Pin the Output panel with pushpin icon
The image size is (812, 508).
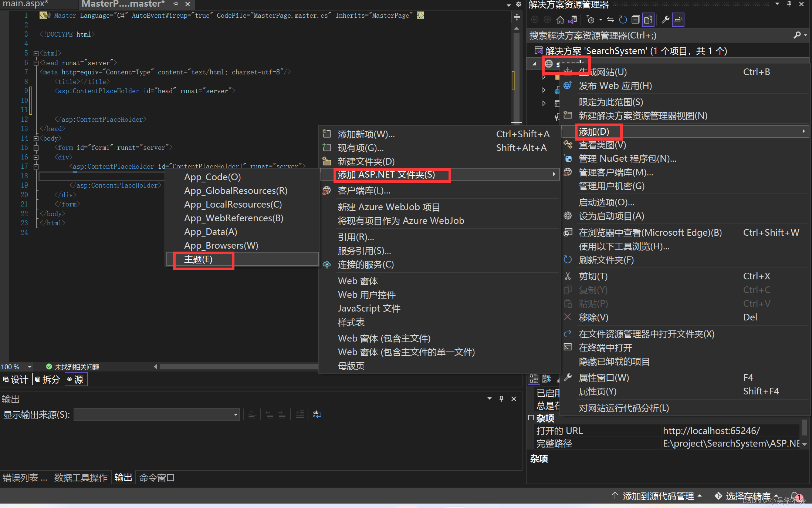coord(501,398)
